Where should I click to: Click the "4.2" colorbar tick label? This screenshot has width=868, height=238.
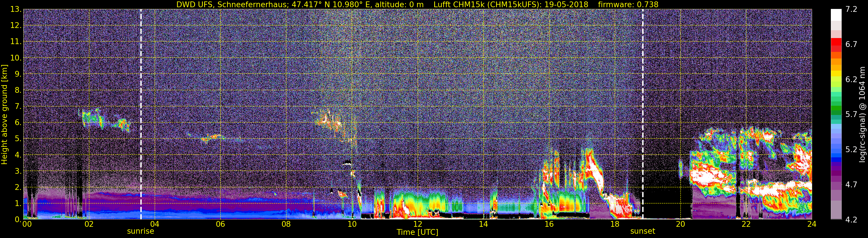(x=851, y=220)
